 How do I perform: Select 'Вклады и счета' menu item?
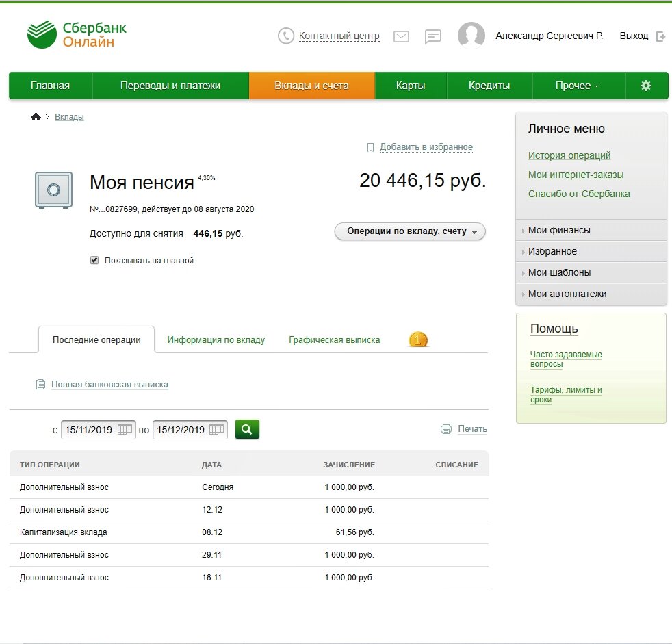(311, 86)
